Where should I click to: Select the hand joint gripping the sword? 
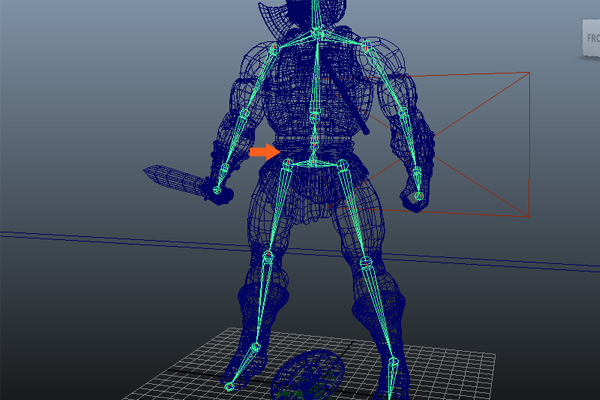pyautogui.click(x=217, y=190)
